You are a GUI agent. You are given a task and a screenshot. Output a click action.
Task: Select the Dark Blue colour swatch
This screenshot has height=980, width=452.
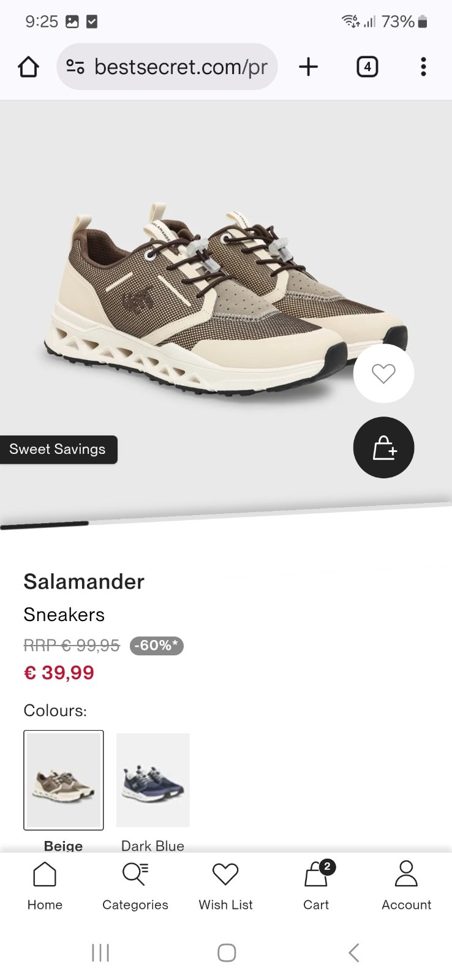point(153,780)
